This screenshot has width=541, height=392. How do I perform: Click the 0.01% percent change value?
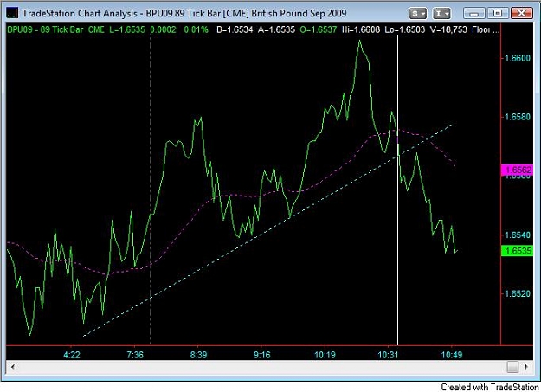pyautogui.click(x=196, y=29)
